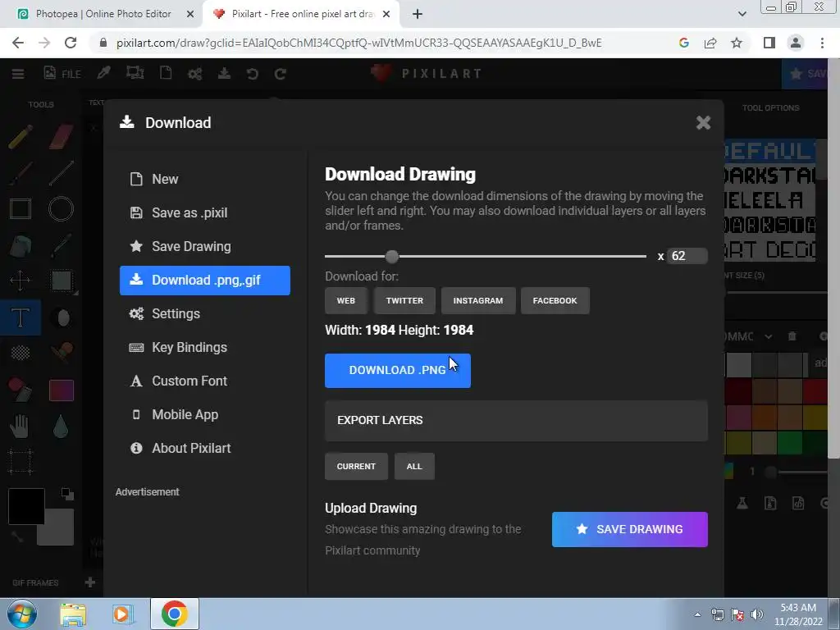Image resolution: width=840 pixels, height=630 pixels.
Task: Open the Windows Start menu orb
Action: 21,614
